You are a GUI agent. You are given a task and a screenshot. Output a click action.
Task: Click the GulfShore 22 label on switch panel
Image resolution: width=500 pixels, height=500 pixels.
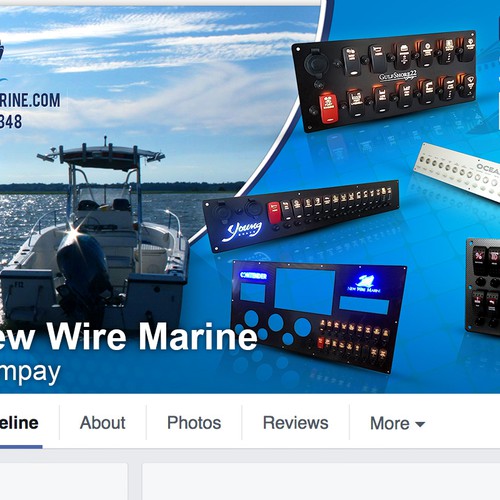pyautogui.click(x=397, y=76)
